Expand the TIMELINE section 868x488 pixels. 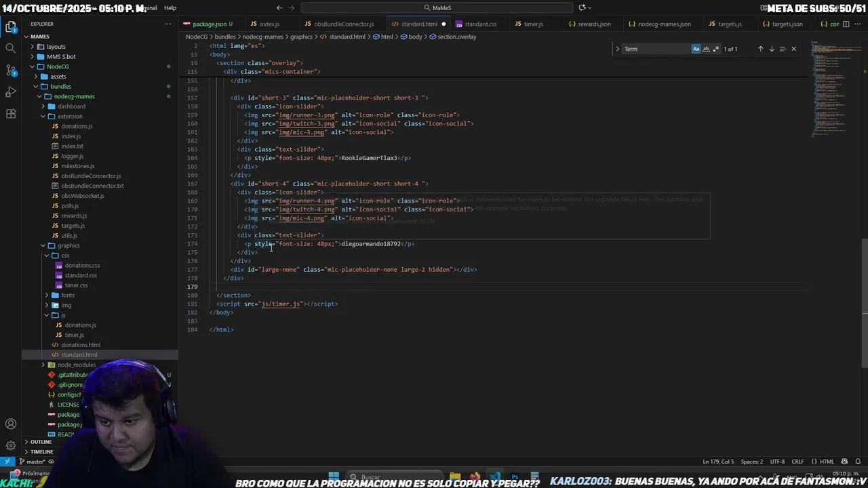click(x=41, y=451)
